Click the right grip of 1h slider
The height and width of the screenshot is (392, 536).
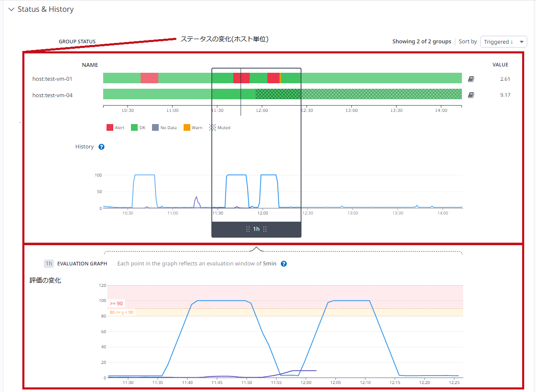pos(265,229)
